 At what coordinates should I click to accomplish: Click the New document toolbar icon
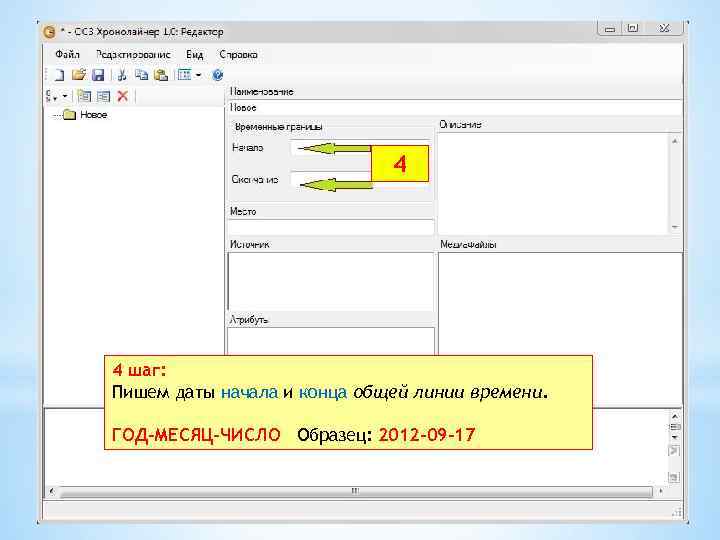(59, 75)
